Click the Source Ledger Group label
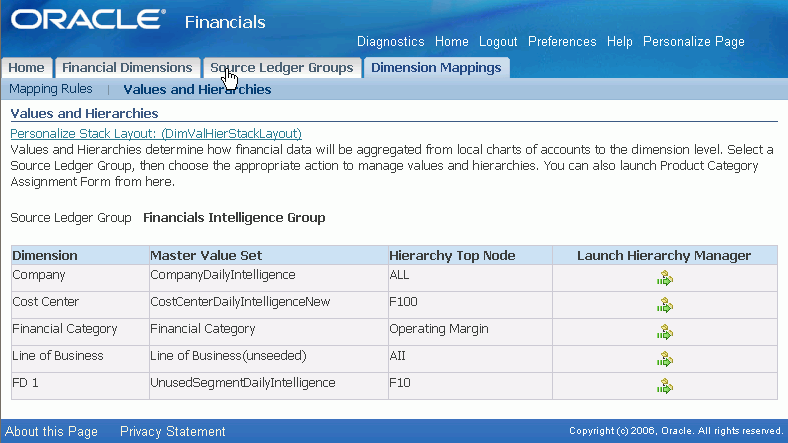Screen dimensions: 788x443 (70, 218)
